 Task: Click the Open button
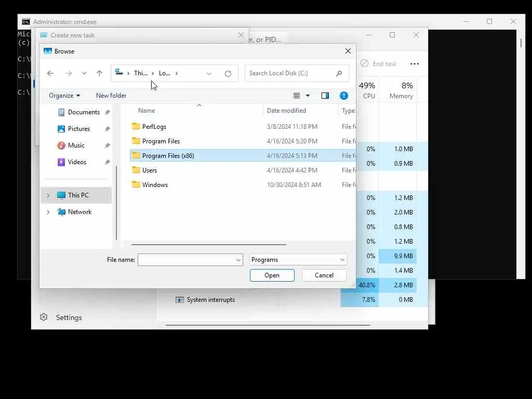272,275
